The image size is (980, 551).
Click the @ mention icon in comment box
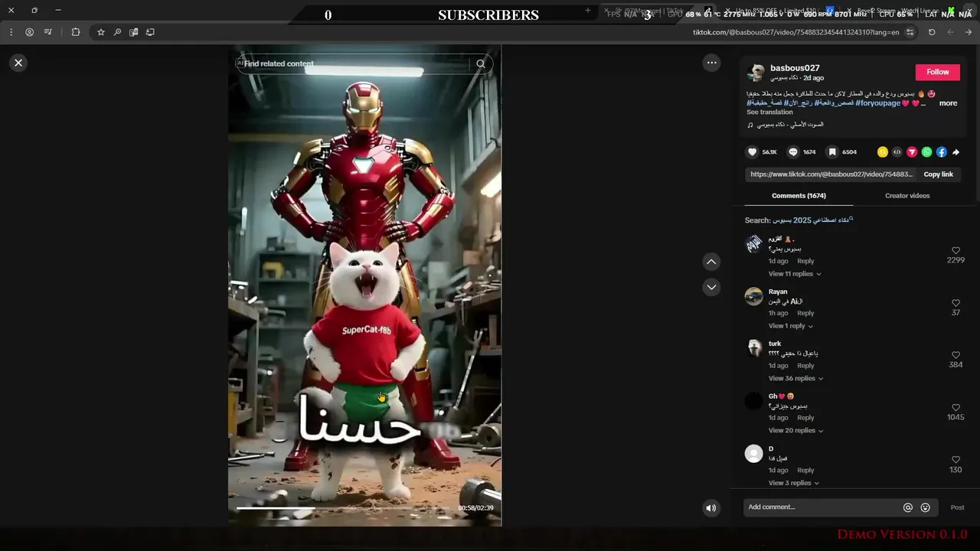[x=908, y=507]
